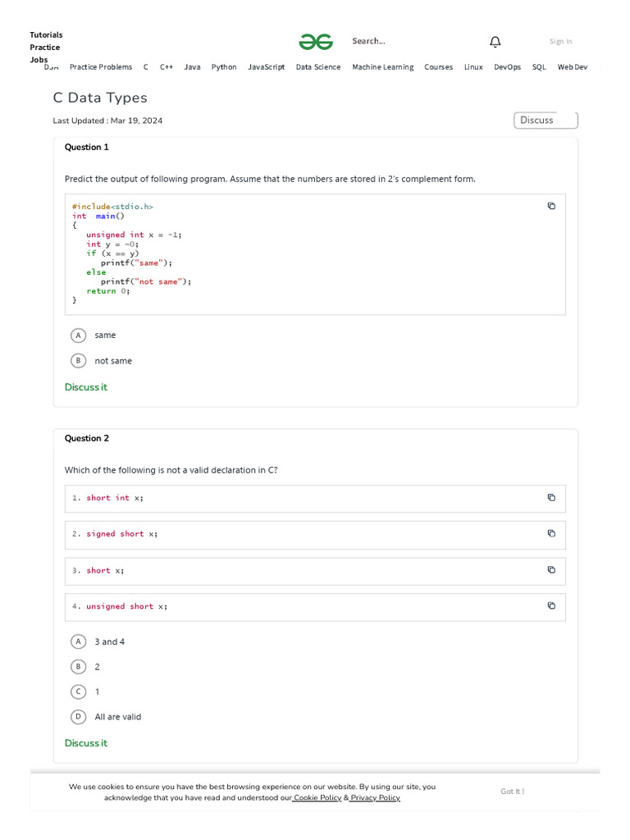The image size is (630, 840).
Task: Switch to the Machine Learning tab
Action: [x=383, y=67]
